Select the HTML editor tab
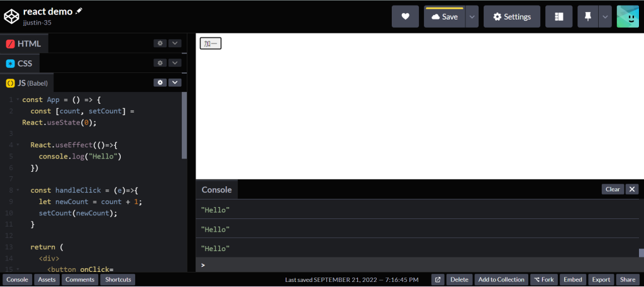This screenshot has width=644, height=287. [x=24, y=43]
